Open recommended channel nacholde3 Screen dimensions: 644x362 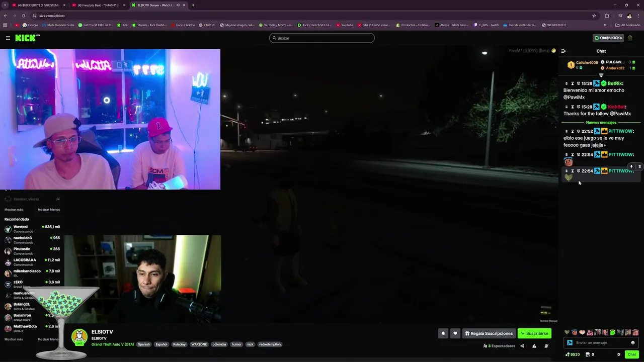(x=32, y=240)
